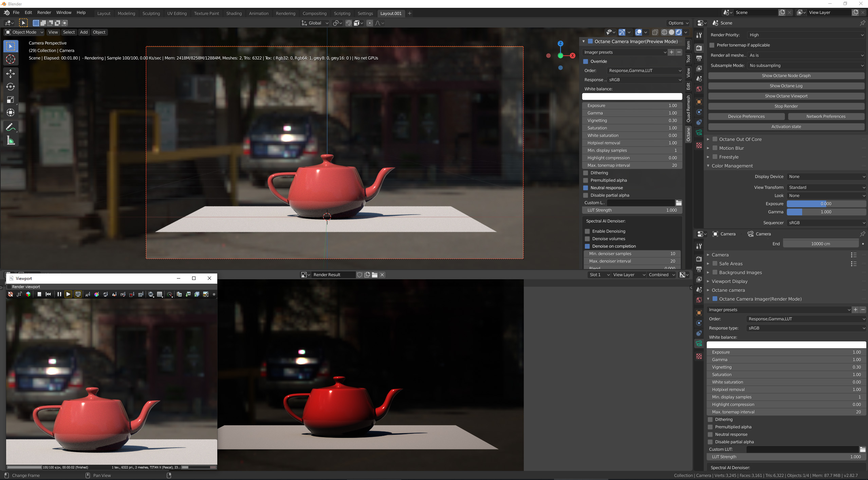Select the Select Box tool

[x=11, y=46]
